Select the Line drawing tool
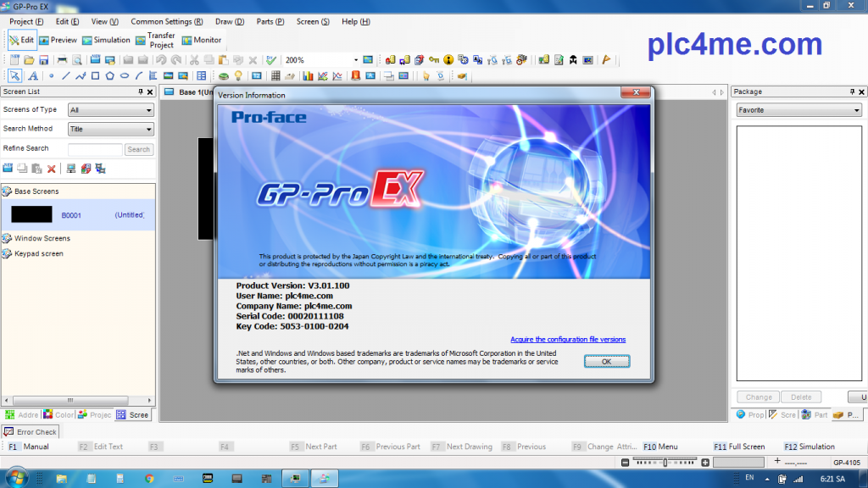The height and width of the screenshot is (488, 868). pos(67,76)
